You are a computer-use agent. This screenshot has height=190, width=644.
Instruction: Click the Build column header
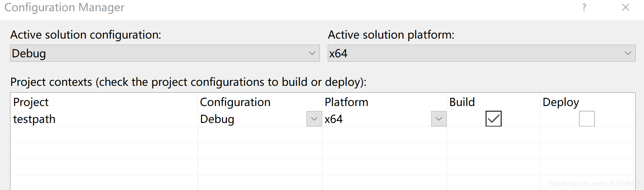click(462, 102)
